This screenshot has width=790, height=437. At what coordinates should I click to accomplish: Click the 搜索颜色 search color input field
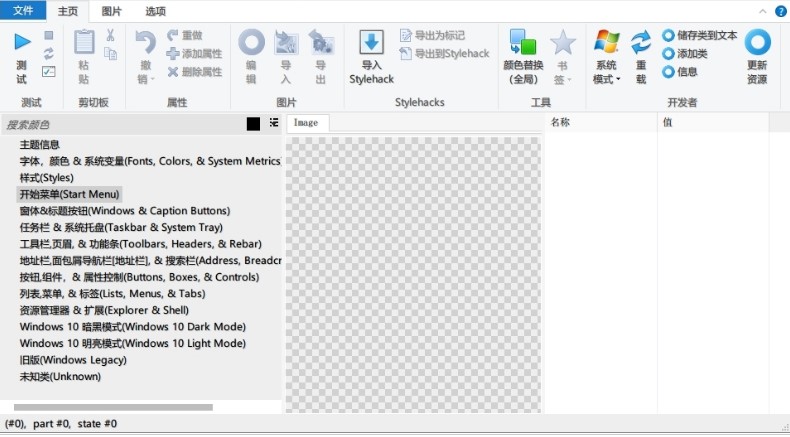[x=123, y=124]
